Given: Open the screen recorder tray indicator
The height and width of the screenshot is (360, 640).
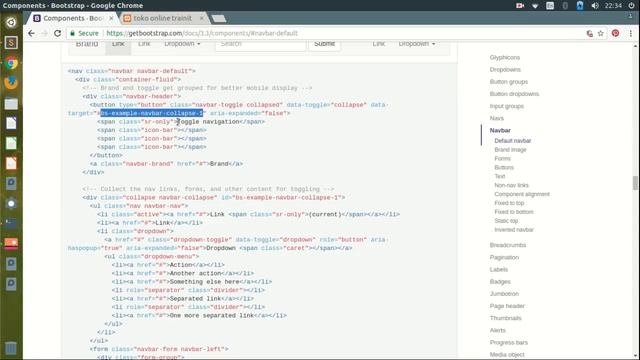Looking at the screenshot, I should point(520,6).
